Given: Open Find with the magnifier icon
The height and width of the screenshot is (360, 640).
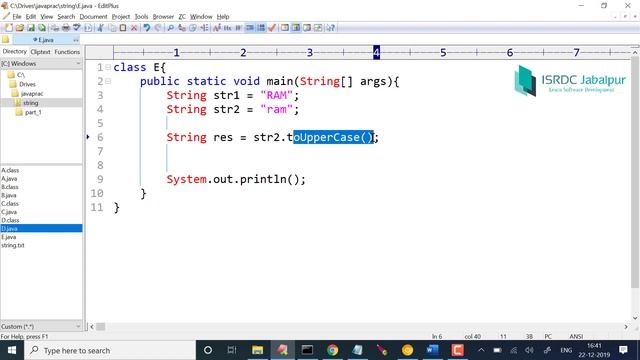Looking at the screenshot, I should pos(171,28).
